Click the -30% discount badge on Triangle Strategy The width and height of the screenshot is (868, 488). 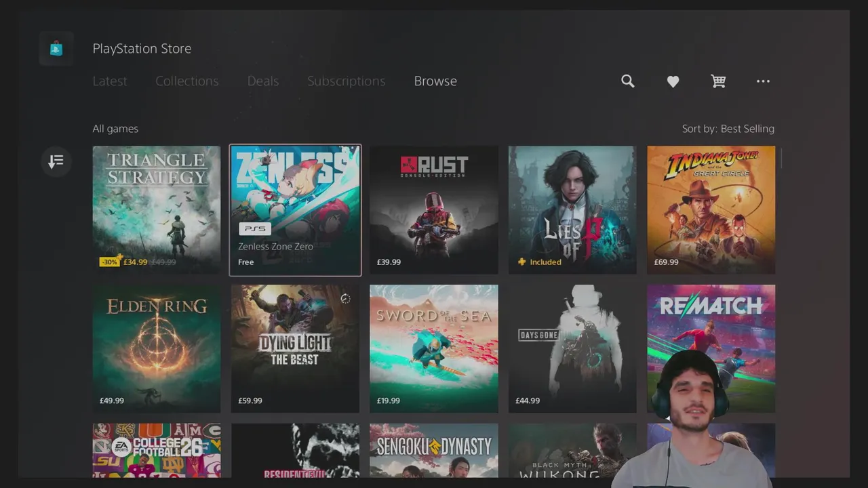coord(109,262)
